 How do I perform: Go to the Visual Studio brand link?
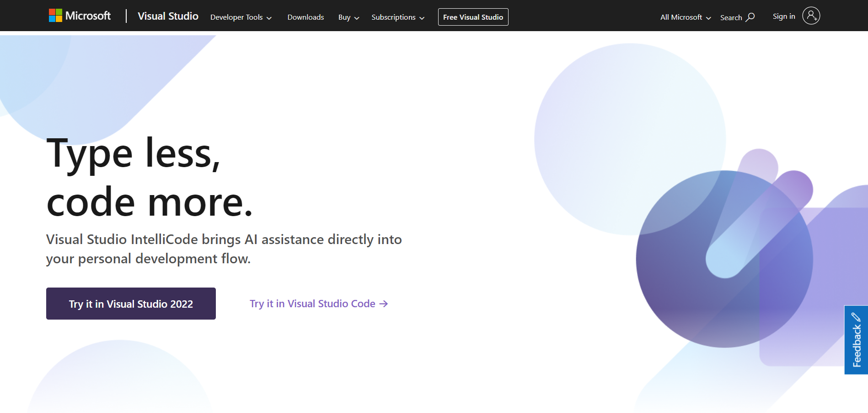point(168,16)
